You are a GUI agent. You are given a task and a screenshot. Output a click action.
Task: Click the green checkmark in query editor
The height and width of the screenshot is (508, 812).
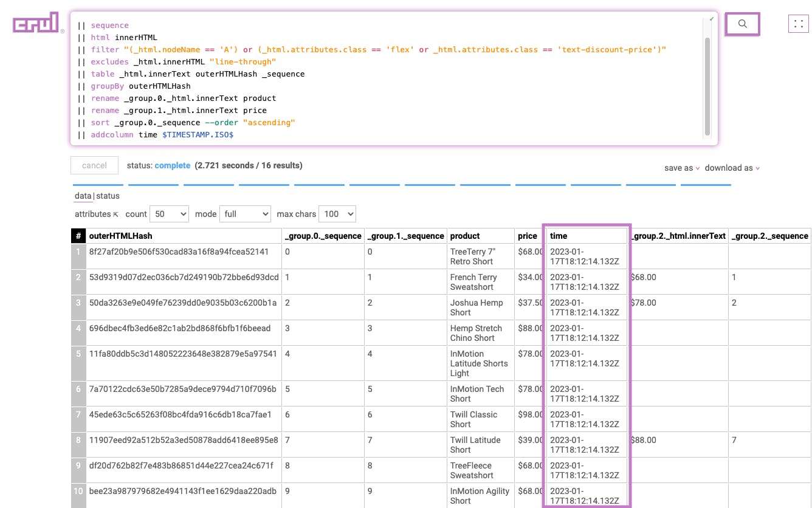pyautogui.click(x=711, y=19)
